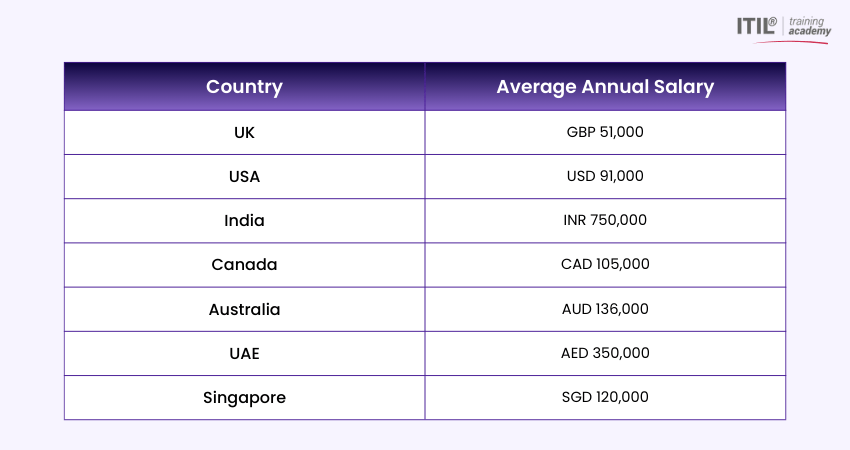
Task: Select the Australia country cell
Action: [244, 309]
